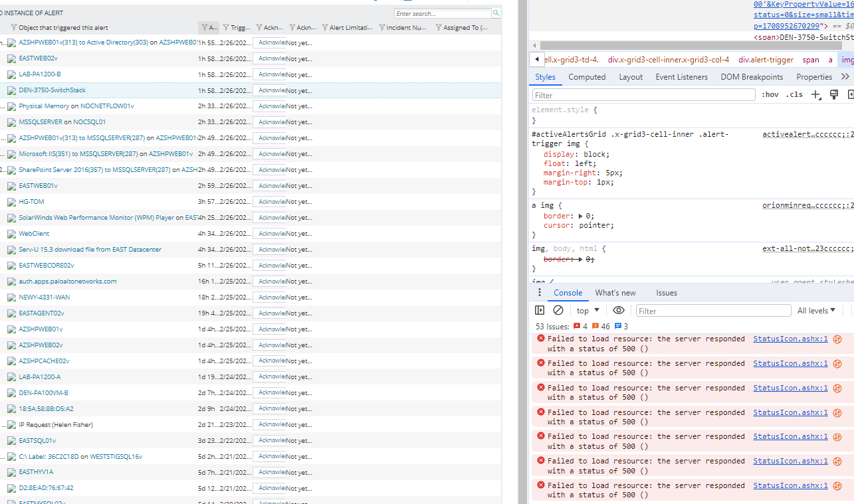Open the What's new drawer tab
The image size is (854, 504).
pyautogui.click(x=615, y=293)
